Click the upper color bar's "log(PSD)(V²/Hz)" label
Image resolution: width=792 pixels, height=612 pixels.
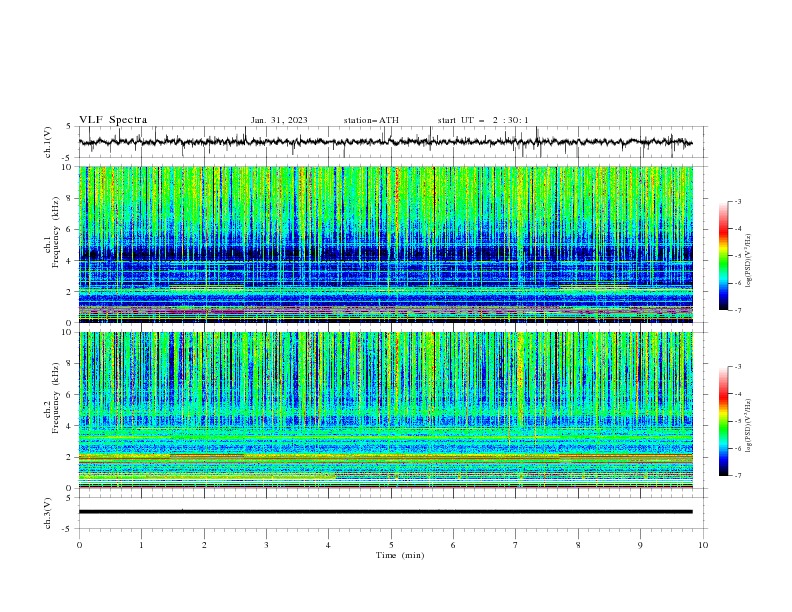point(750,261)
